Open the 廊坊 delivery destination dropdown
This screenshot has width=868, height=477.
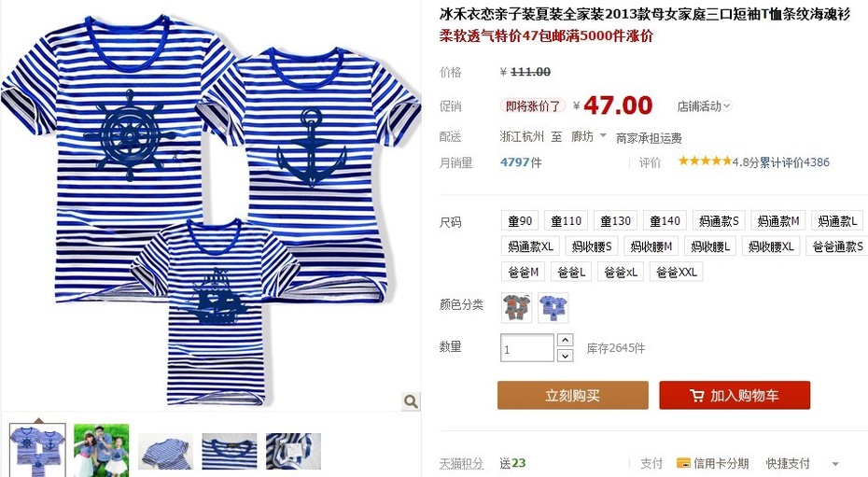point(589,136)
